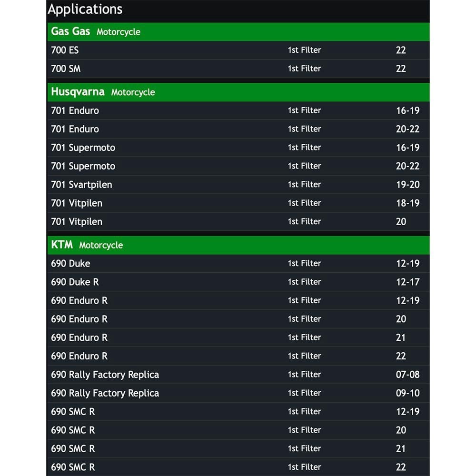Click the Applications heading

click(85, 9)
